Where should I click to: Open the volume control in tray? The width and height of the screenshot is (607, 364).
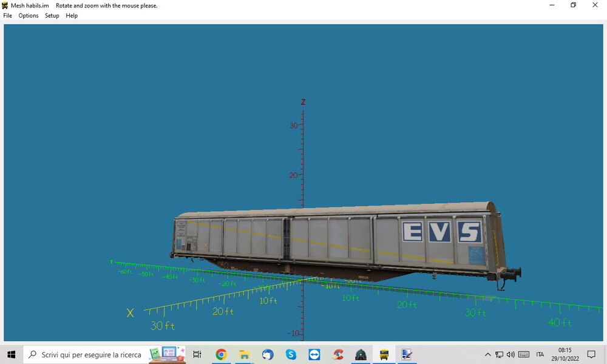pyautogui.click(x=510, y=354)
